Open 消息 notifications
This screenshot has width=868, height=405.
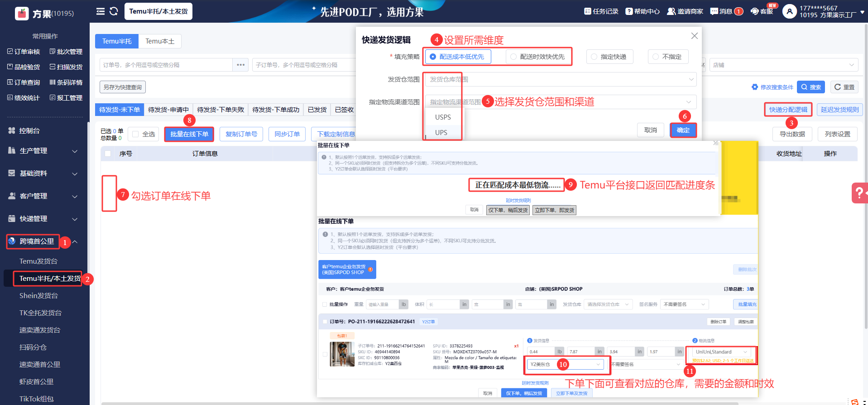point(726,11)
